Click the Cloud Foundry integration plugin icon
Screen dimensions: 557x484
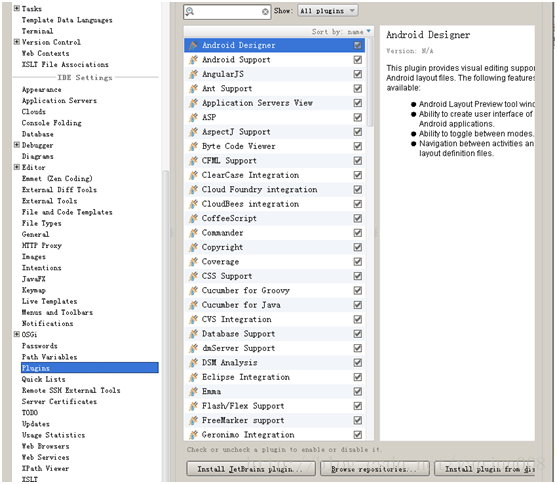point(193,189)
